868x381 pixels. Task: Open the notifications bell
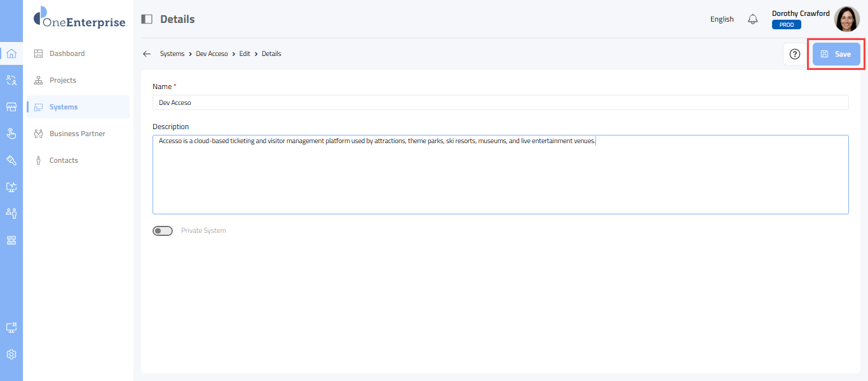point(753,19)
